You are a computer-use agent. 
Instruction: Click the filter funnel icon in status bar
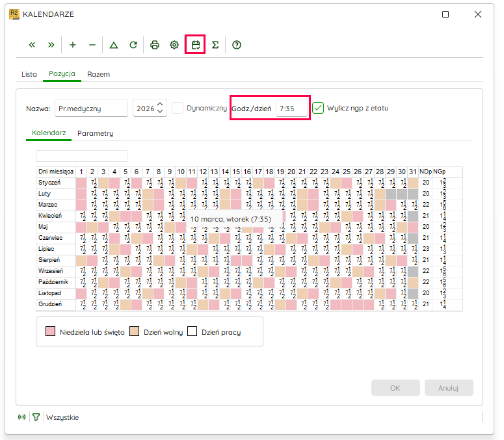click(x=36, y=417)
